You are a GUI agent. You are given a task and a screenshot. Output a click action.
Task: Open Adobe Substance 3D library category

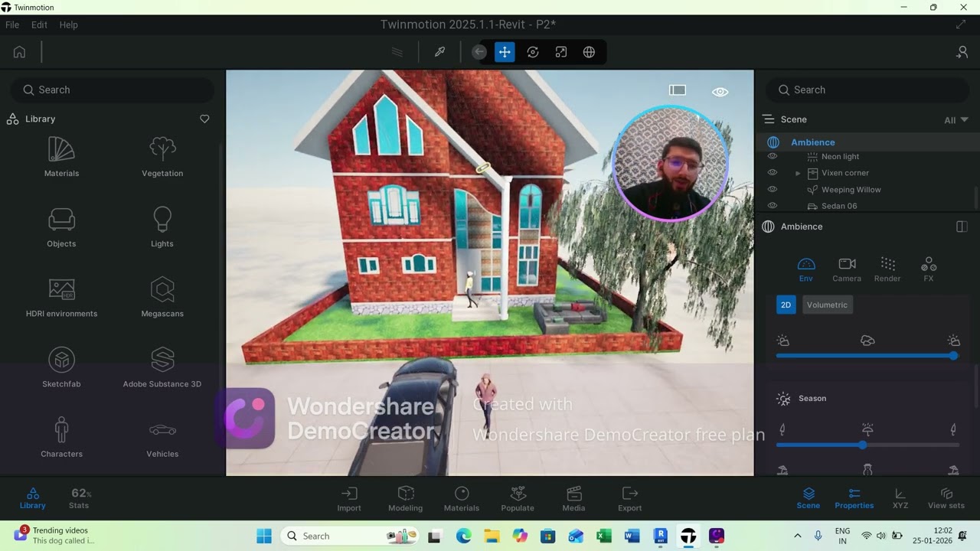coord(162,368)
